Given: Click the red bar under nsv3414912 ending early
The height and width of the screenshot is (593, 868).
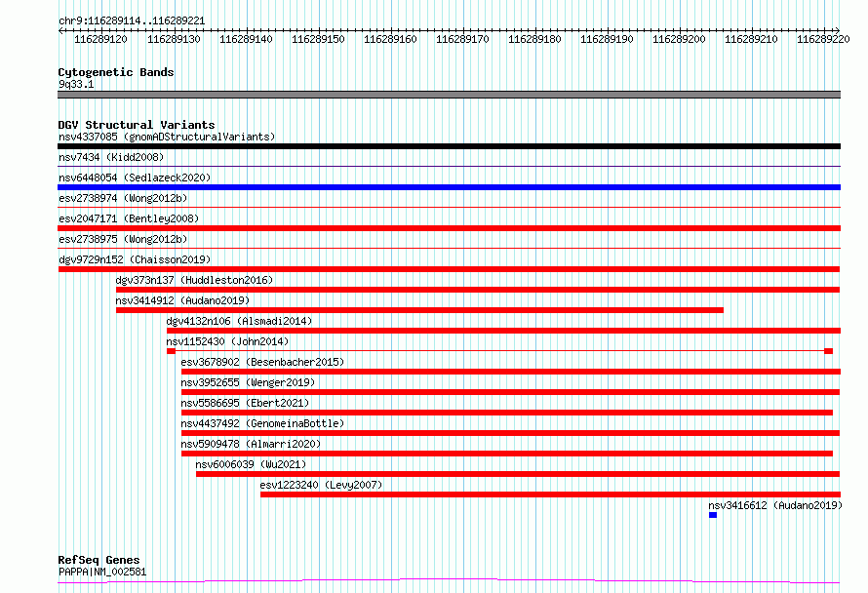Looking at the screenshot, I should click(419, 310).
